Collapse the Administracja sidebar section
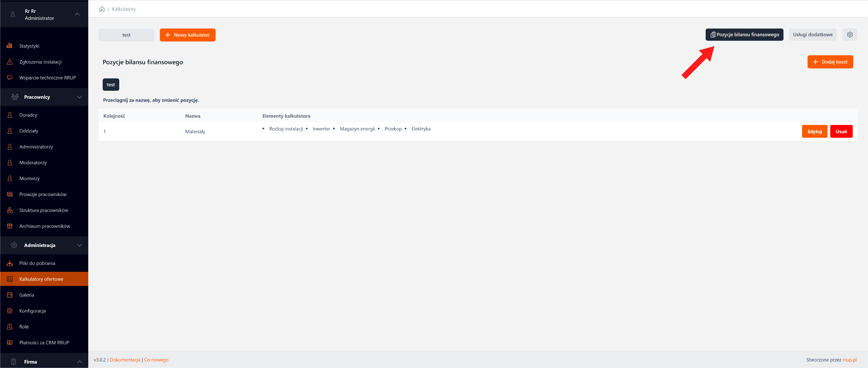 pos(79,245)
